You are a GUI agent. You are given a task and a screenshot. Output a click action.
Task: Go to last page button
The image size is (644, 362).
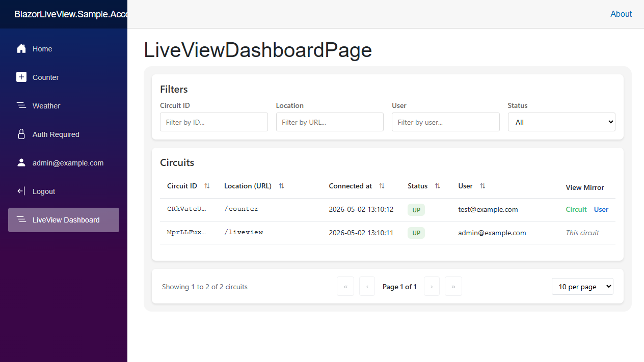click(453, 286)
